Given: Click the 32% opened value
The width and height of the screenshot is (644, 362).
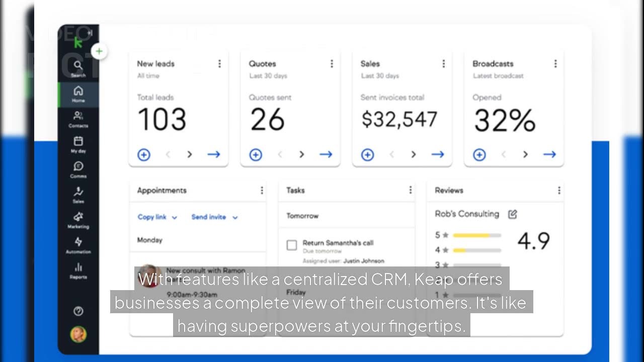Looking at the screenshot, I should click(505, 121).
